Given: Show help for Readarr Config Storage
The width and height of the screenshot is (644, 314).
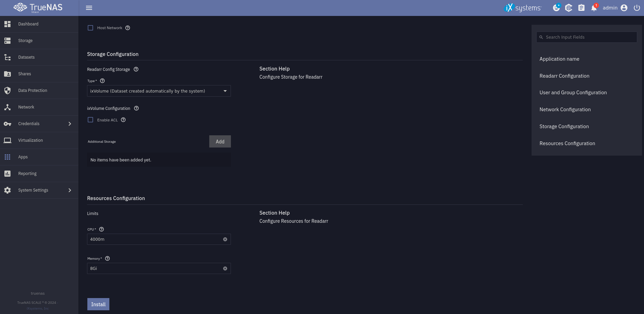Looking at the screenshot, I should click(136, 69).
